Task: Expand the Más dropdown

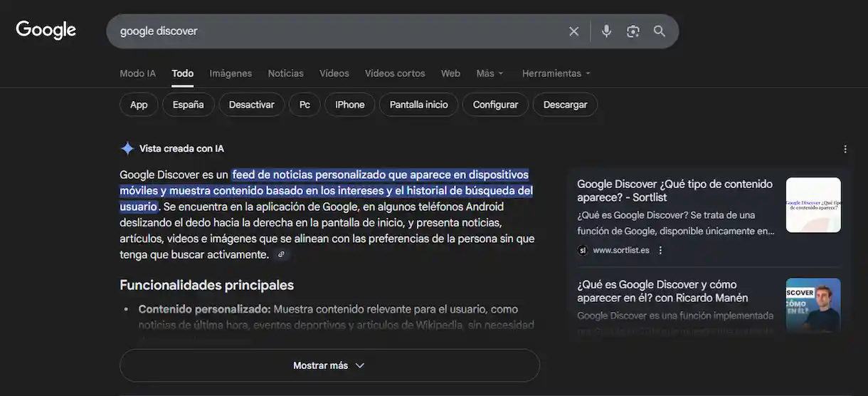Action: coord(490,73)
